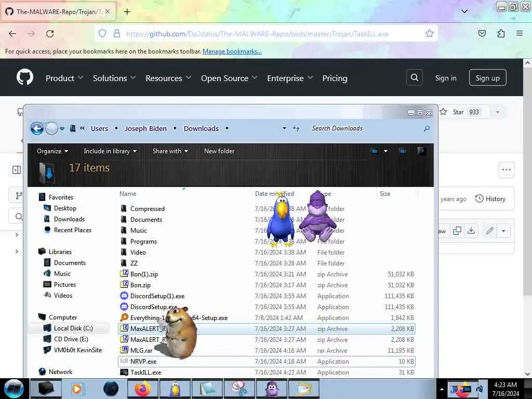The height and width of the screenshot is (399, 532).
Task: Click the Star icon on the repo
Action: (443, 112)
